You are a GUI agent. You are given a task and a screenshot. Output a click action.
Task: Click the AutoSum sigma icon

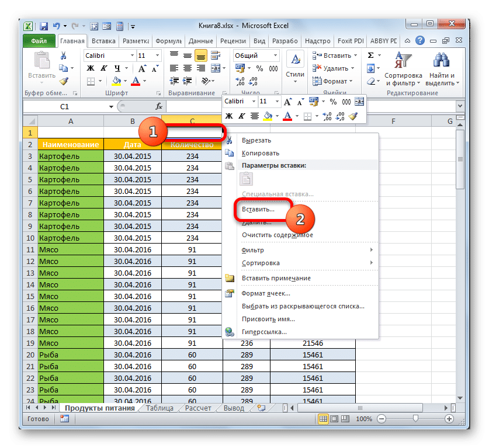coord(370,55)
